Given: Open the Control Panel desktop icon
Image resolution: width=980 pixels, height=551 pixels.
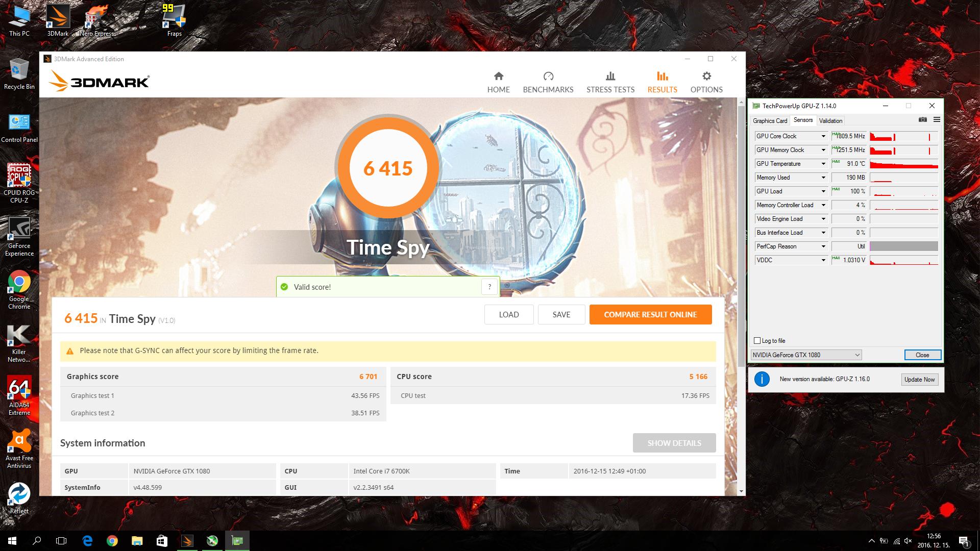Looking at the screenshot, I should (x=19, y=128).
